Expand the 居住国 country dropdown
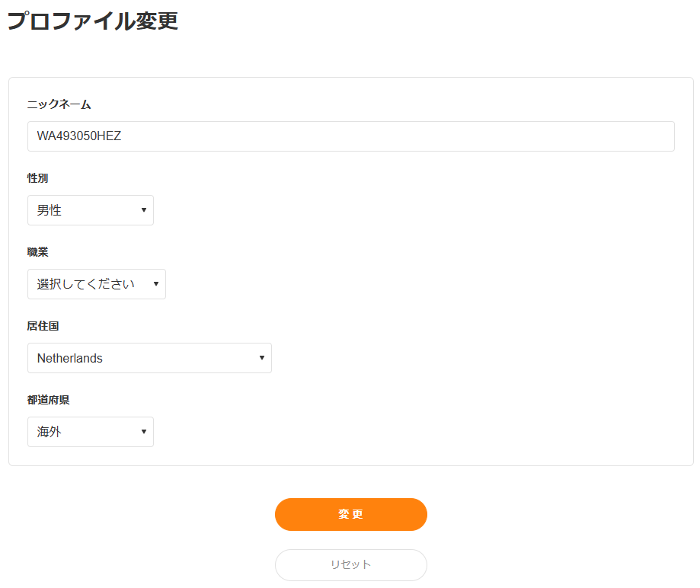700x588 pixels. click(149, 358)
